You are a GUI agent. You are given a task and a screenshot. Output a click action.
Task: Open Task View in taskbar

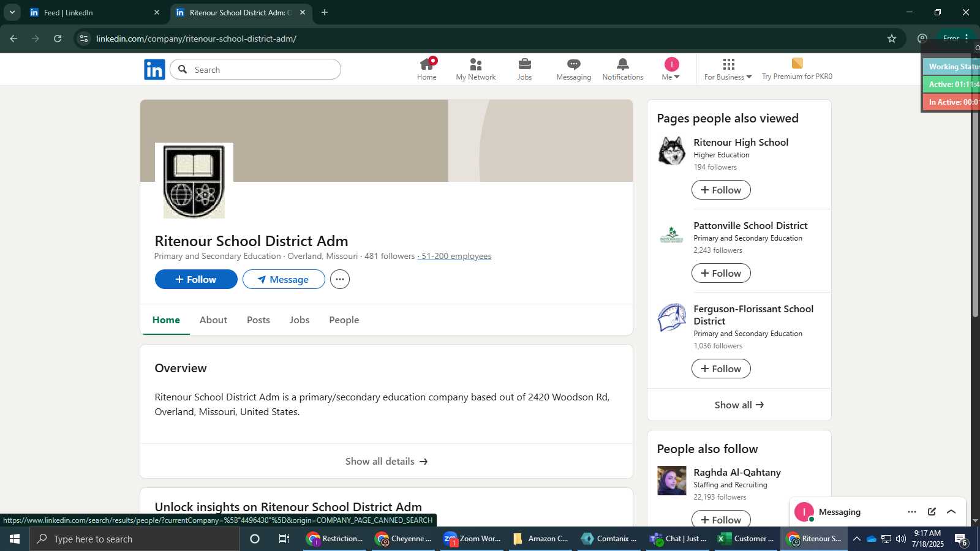click(x=284, y=539)
